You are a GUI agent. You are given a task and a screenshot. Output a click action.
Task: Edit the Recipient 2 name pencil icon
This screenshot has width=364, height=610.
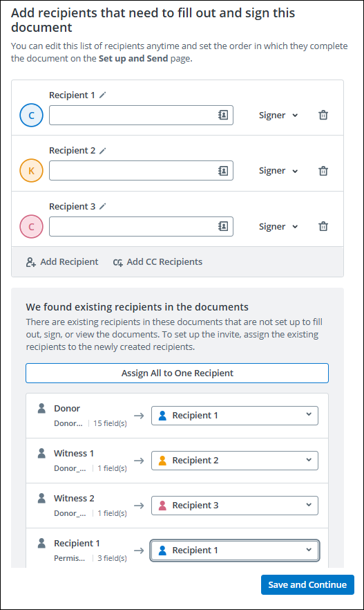pos(102,151)
